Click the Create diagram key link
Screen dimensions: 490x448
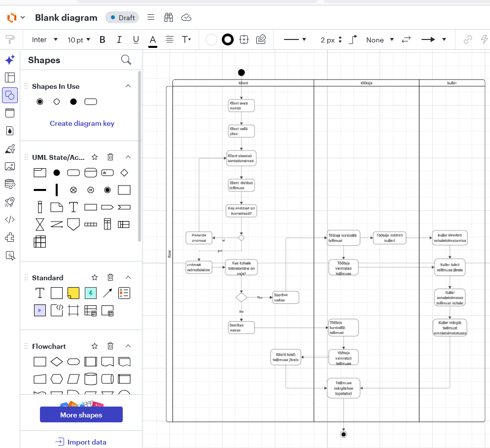pos(82,123)
